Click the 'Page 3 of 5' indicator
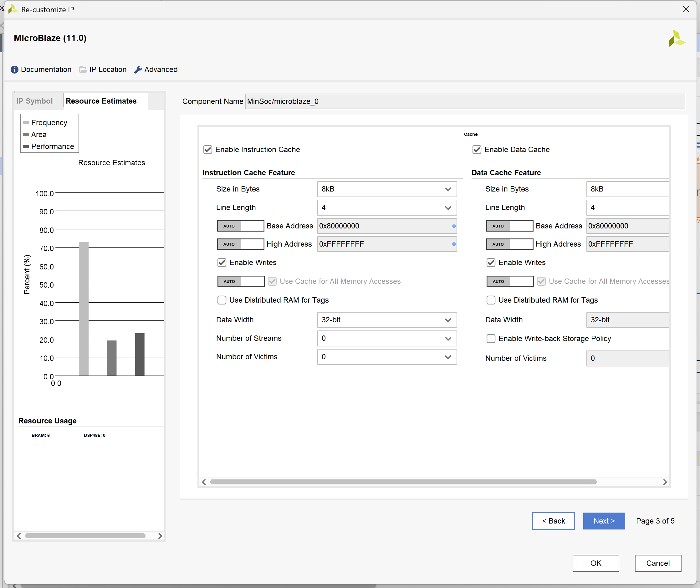The width and height of the screenshot is (700, 588). [655, 521]
